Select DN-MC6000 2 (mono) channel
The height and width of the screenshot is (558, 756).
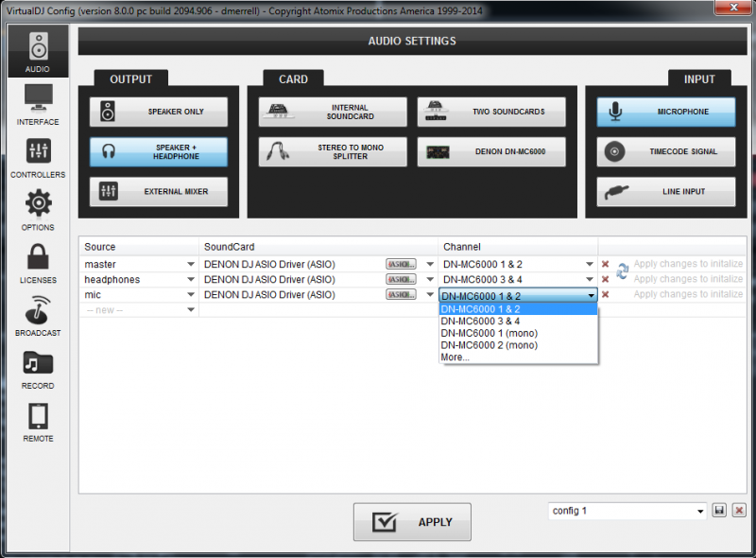tap(518, 345)
